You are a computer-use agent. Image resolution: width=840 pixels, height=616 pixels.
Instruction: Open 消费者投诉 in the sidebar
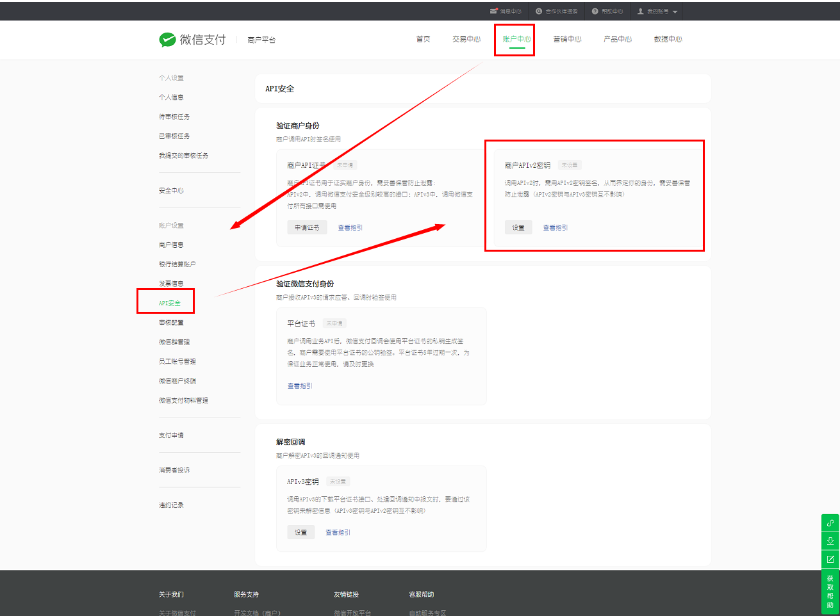coord(174,470)
